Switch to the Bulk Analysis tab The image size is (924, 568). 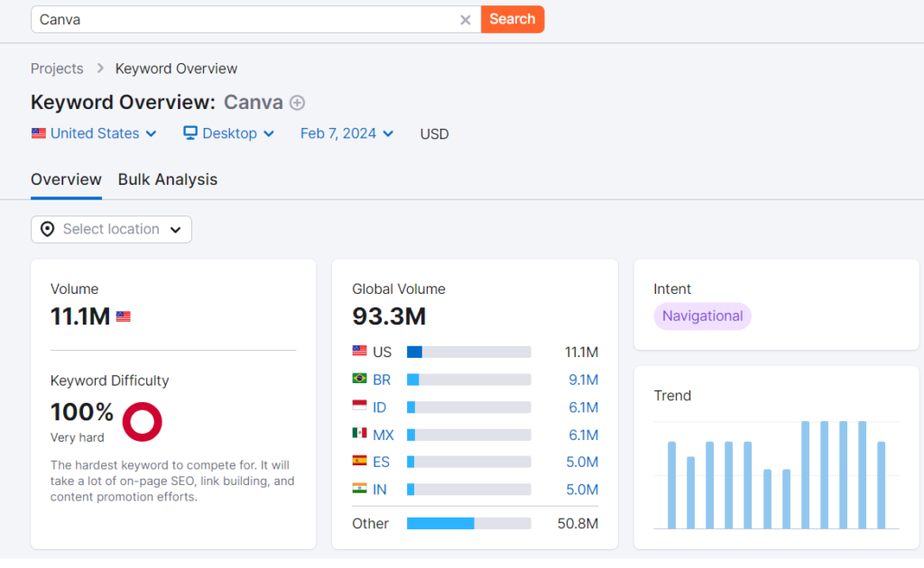(x=167, y=179)
